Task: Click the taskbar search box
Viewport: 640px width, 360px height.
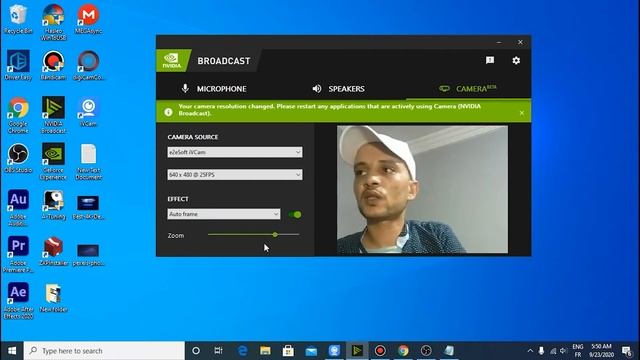Action: [104, 351]
